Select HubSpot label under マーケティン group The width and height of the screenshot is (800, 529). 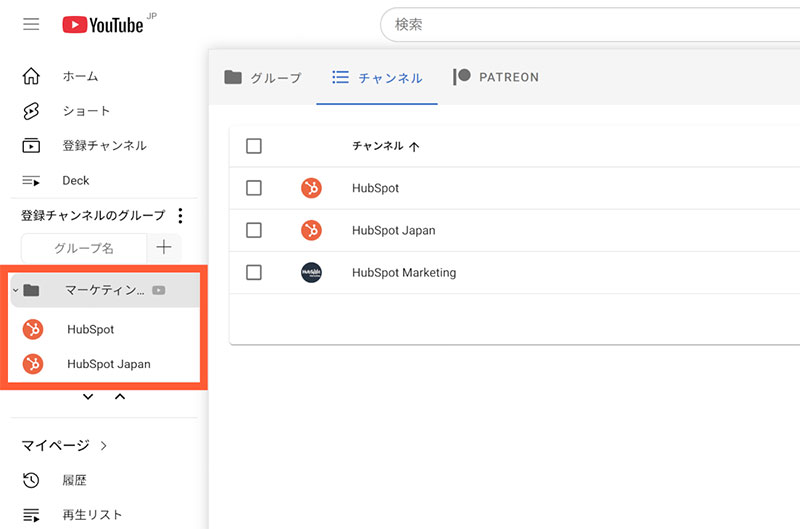91,330
